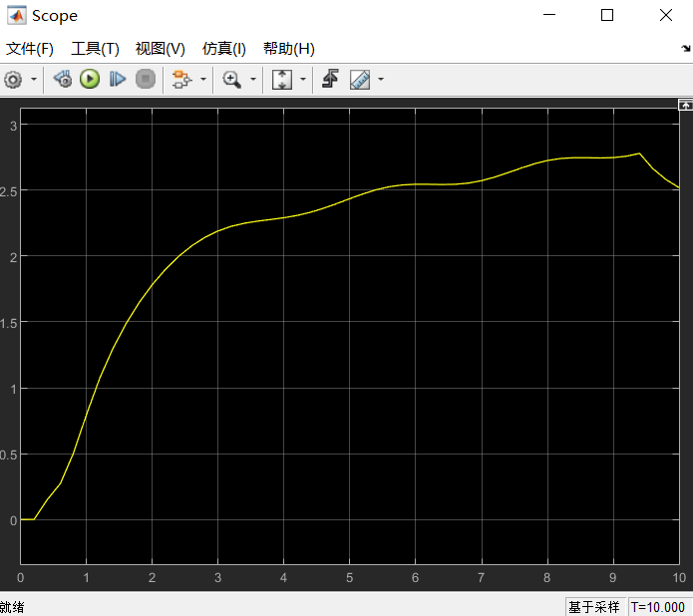Click the dock scope arrow at menu bar right
Image resolution: width=693 pixels, height=616 pixels.
[x=686, y=49]
